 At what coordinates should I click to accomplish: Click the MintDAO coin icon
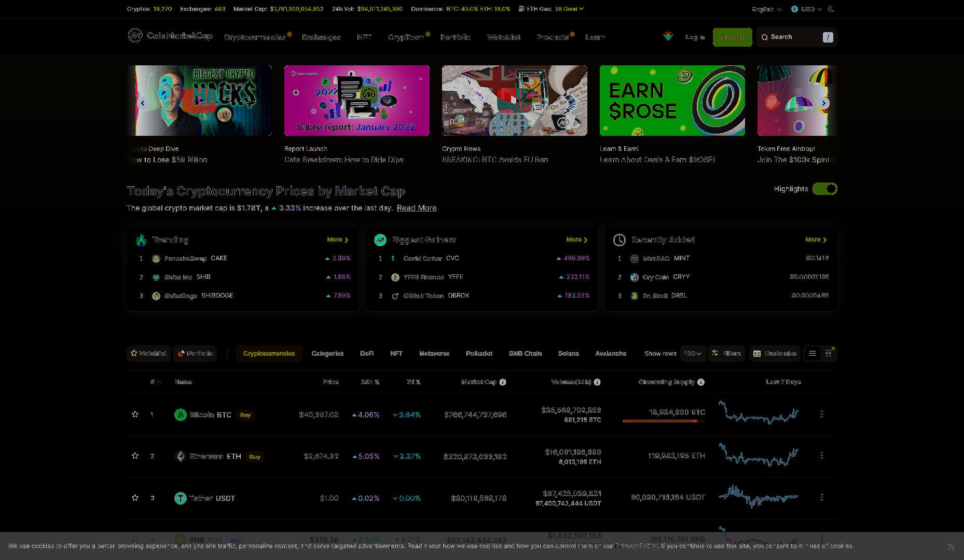[634, 258]
